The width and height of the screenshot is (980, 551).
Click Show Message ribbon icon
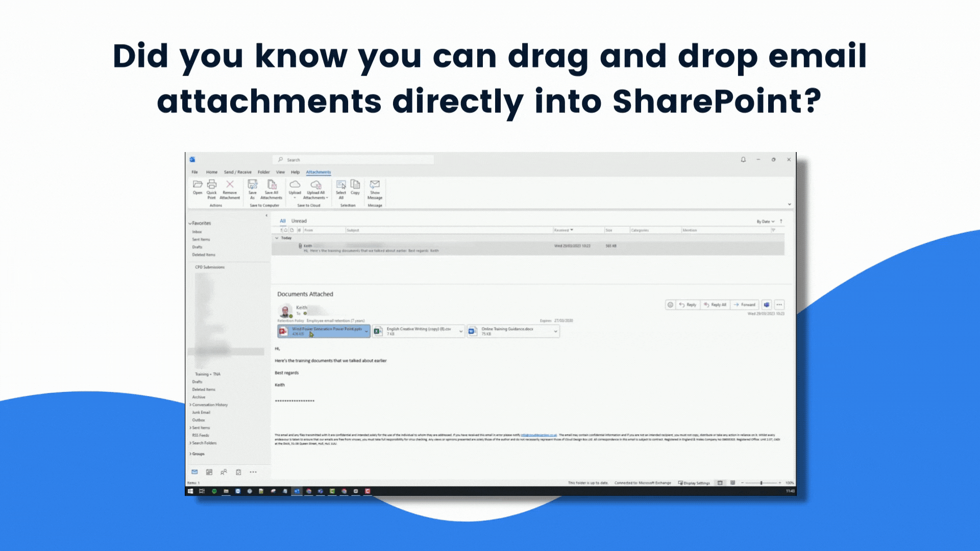(x=375, y=189)
